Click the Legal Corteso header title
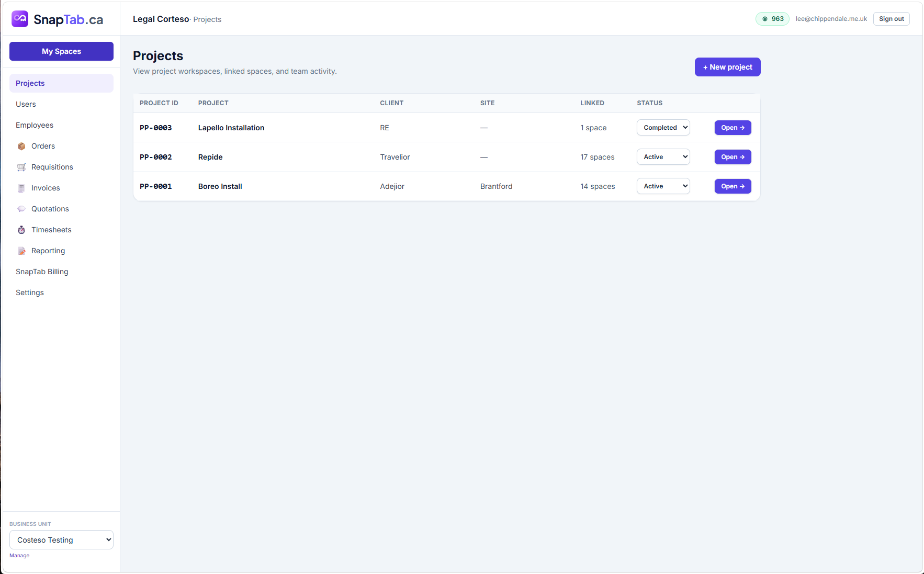Screen dimensions: 924x574 click(x=161, y=19)
